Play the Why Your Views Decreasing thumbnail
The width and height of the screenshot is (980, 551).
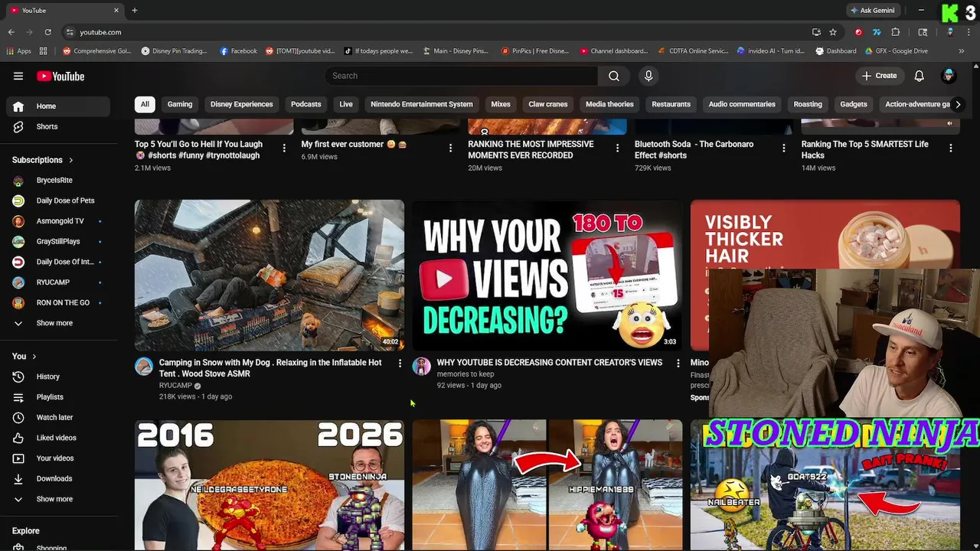[x=547, y=275]
